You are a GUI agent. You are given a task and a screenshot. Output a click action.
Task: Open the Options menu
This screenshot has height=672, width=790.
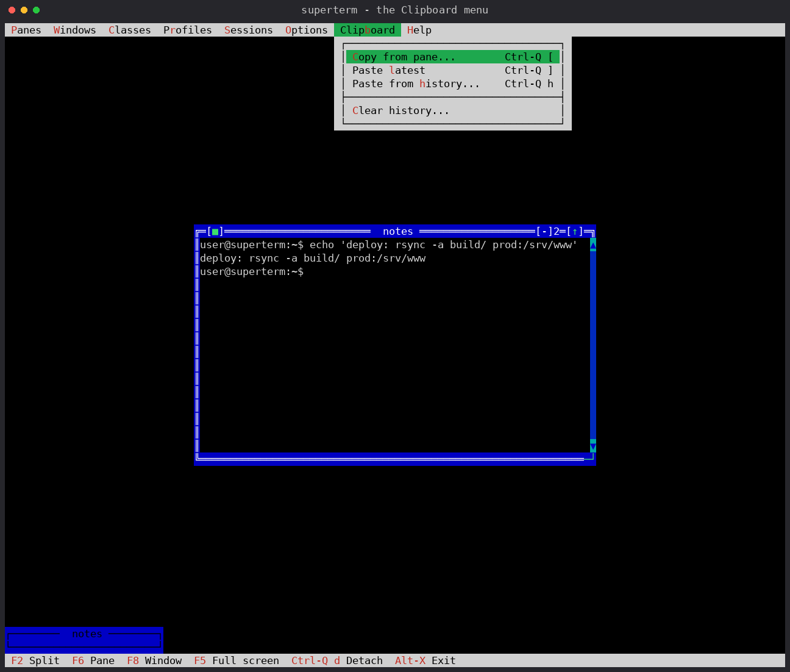coord(307,30)
